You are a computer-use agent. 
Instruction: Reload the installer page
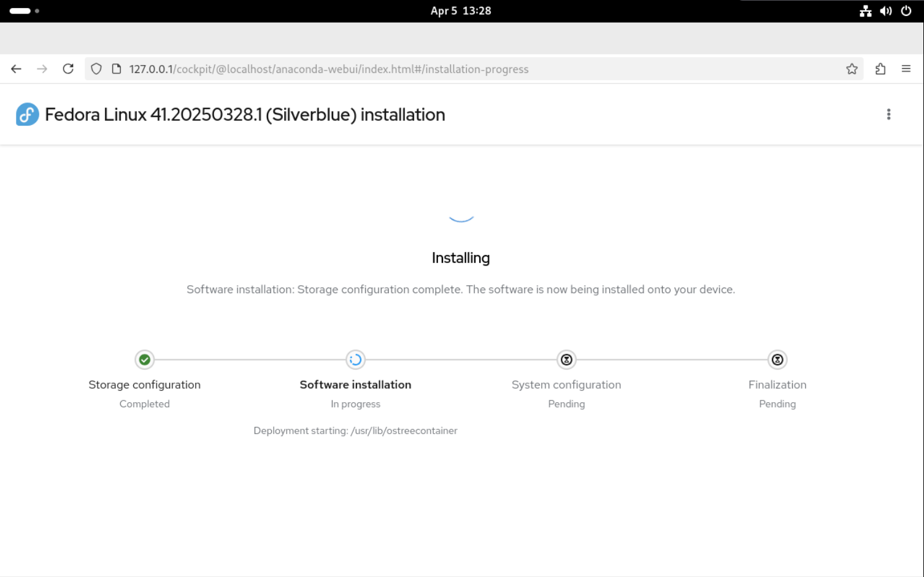click(68, 69)
